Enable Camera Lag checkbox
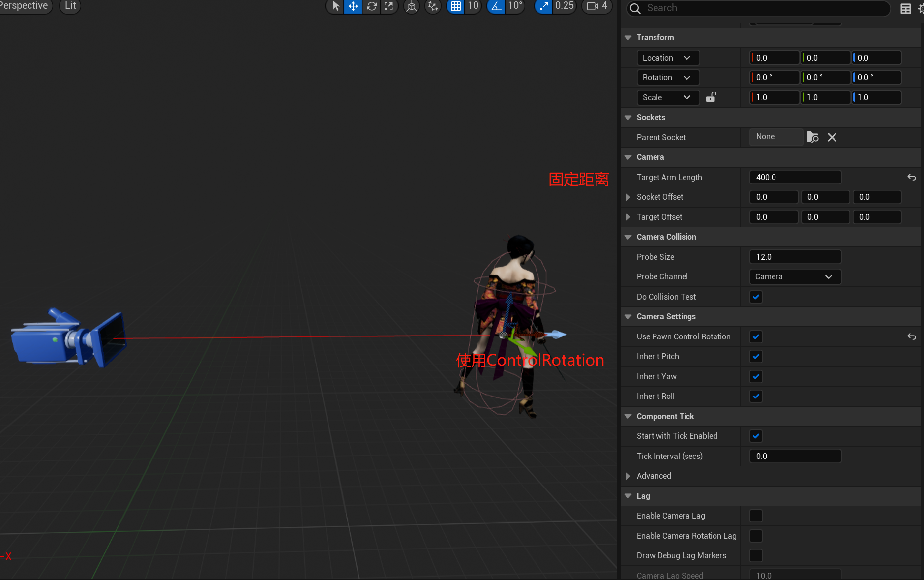924x580 pixels. pos(756,516)
